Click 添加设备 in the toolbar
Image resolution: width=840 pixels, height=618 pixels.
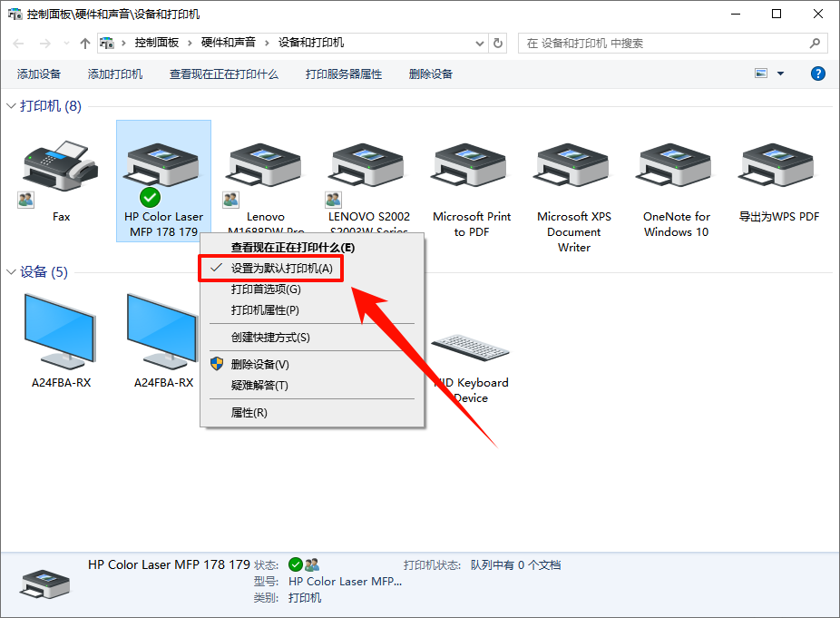pyautogui.click(x=39, y=74)
